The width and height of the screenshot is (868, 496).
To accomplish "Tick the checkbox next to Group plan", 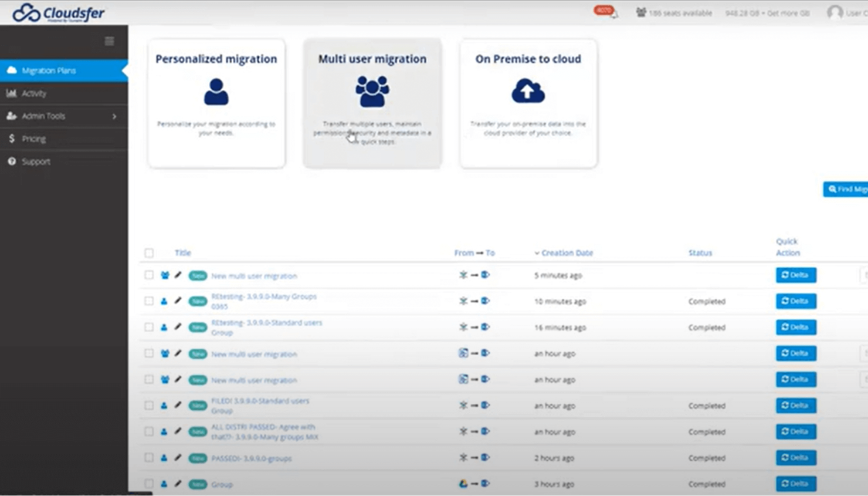I will (x=149, y=484).
